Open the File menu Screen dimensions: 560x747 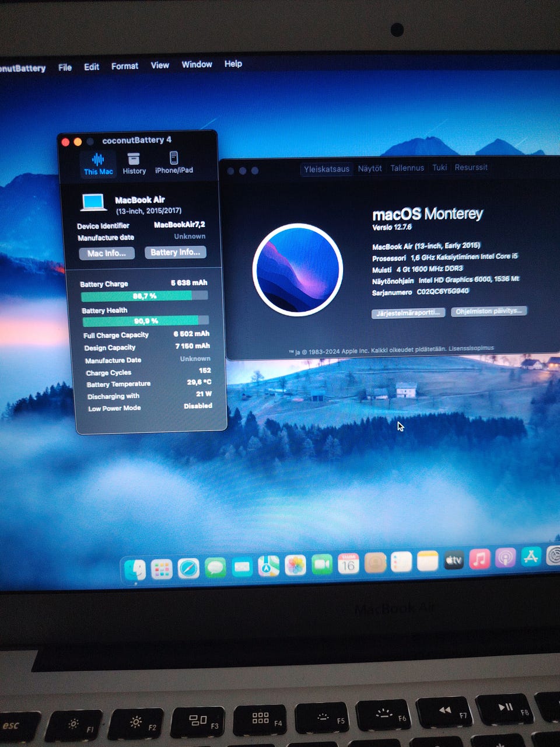tap(65, 68)
